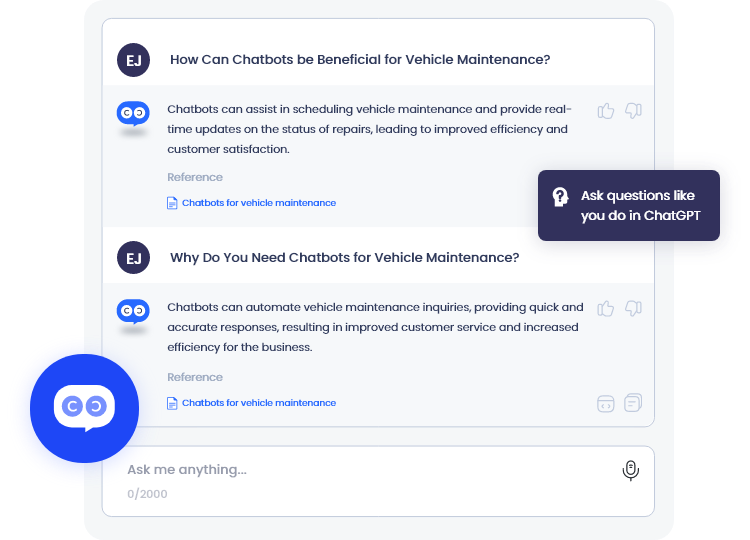Dislike the second answer with thumbs down

click(x=632, y=309)
